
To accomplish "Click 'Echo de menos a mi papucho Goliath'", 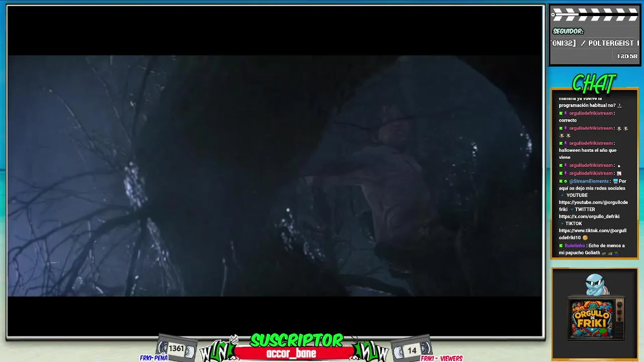I will tap(592, 249).
